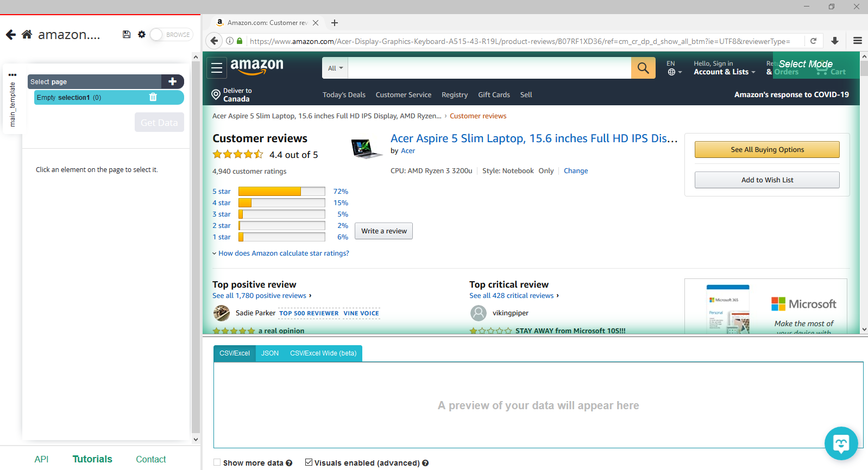Click the ParseHub back arrow icon

(x=11, y=35)
